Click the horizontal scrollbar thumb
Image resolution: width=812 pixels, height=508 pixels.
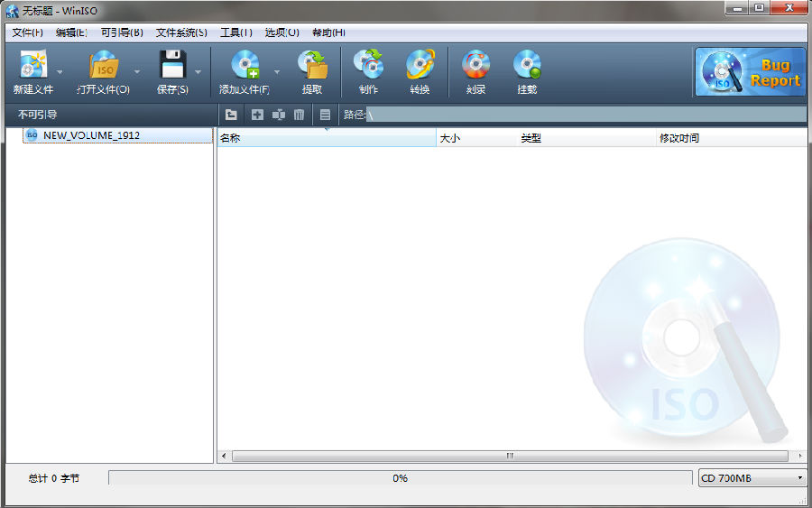point(510,456)
